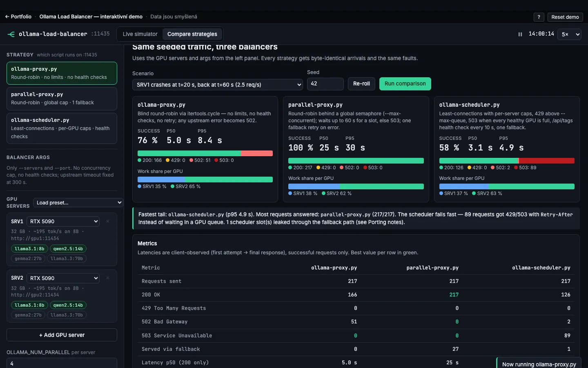Toggle the llama3.1:8b model on SRV1

tap(29, 249)
